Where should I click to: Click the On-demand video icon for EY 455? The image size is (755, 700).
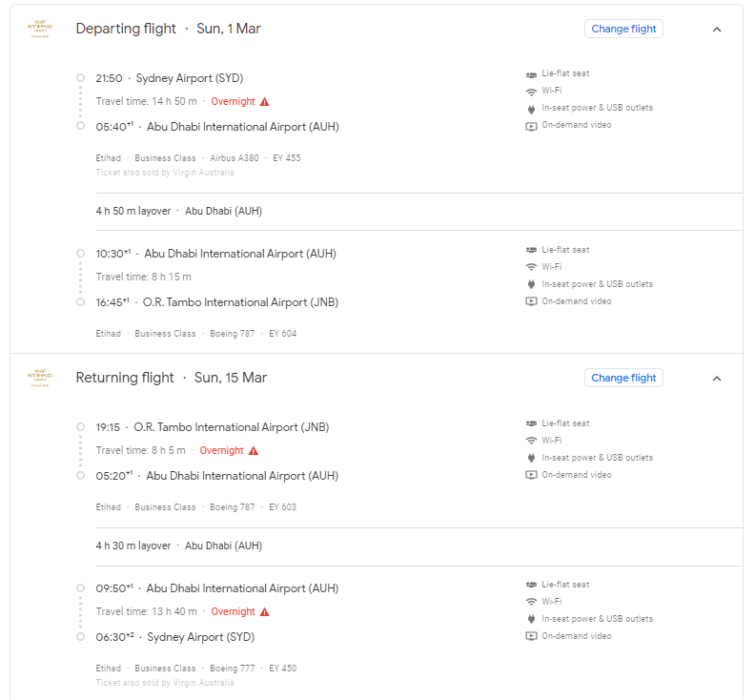tap(531, 126)
